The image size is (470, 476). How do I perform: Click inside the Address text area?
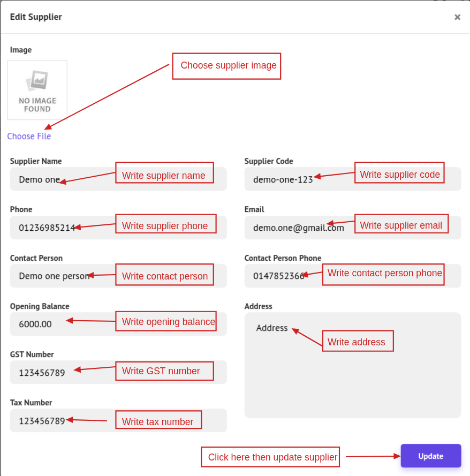click(x=352, y=380)
